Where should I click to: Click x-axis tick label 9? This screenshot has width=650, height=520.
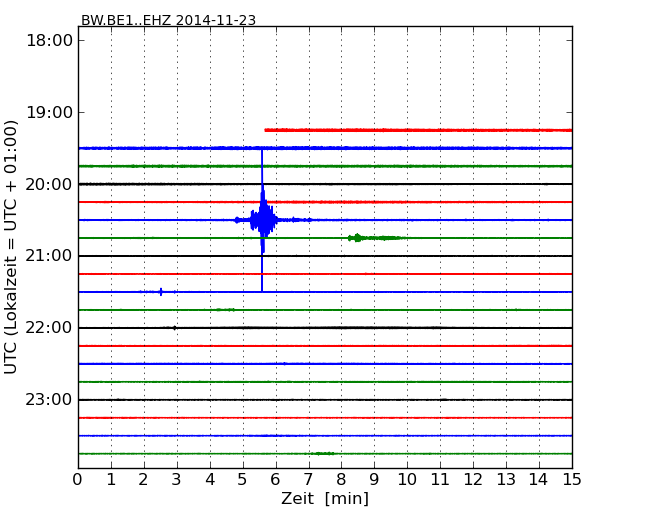374,480
